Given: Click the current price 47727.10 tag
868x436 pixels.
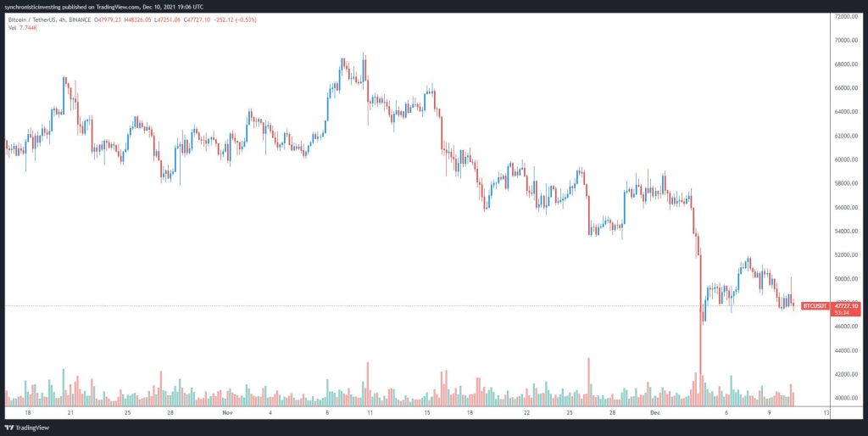Looking at the screenshot, I should click(847, 305).
